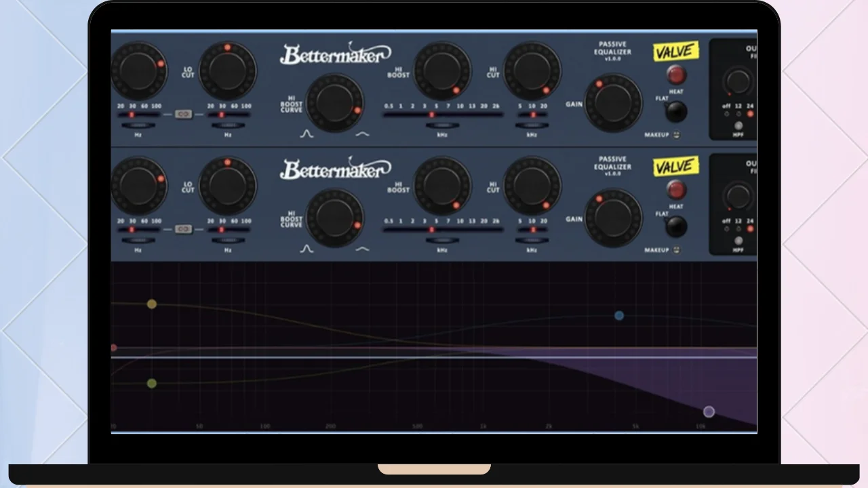Click the HI CUT kHz frequency slider on the top unit
Image resolution: width=868 pixels, height=488 pixels.
(x=532, y=115)
